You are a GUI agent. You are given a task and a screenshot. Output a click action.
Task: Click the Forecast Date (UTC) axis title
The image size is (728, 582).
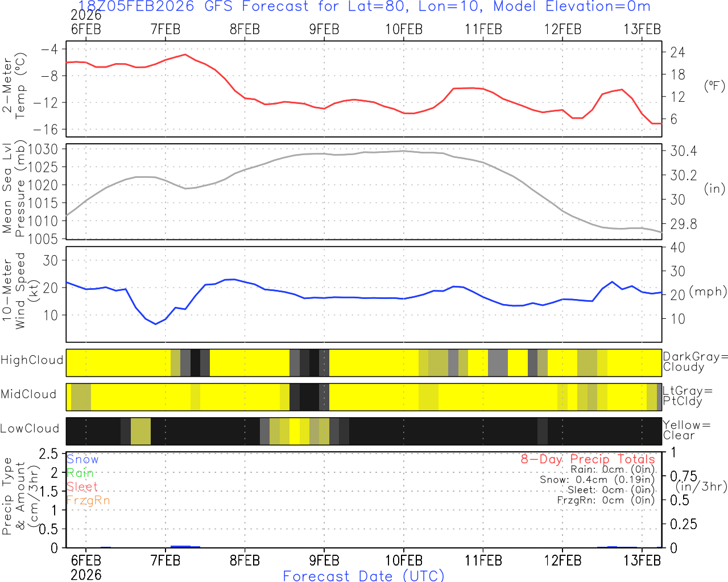pos(364,576)
